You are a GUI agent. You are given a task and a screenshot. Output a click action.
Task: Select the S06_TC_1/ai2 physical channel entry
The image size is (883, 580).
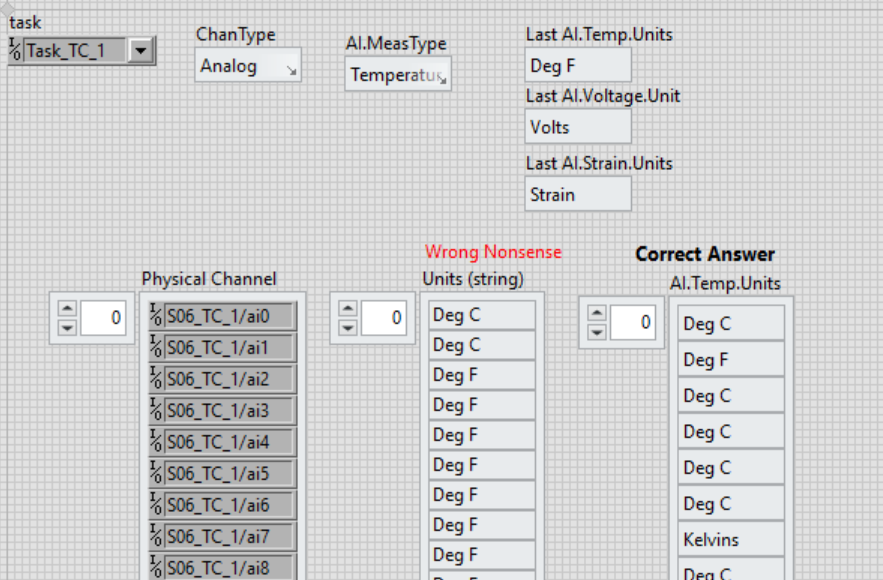click(229, 380)
